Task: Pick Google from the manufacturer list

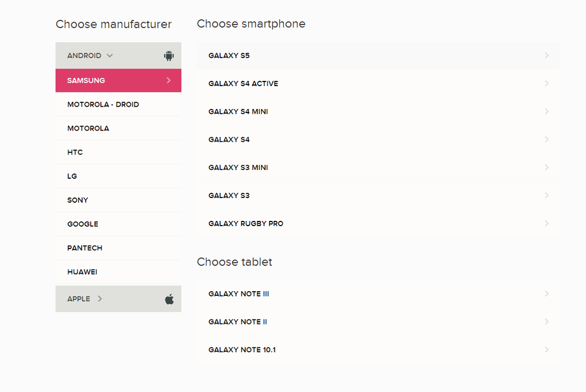Action: tap(118, 224)
